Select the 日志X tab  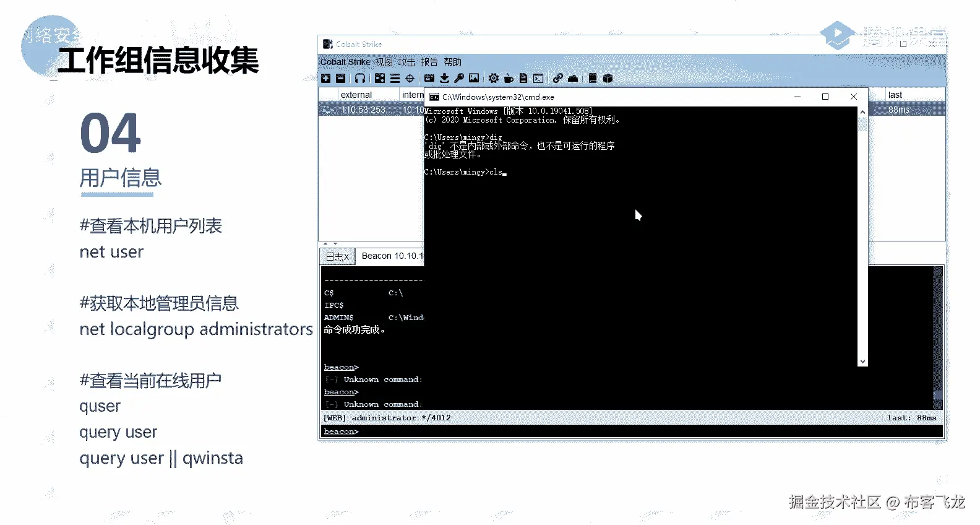click(337, 256)
